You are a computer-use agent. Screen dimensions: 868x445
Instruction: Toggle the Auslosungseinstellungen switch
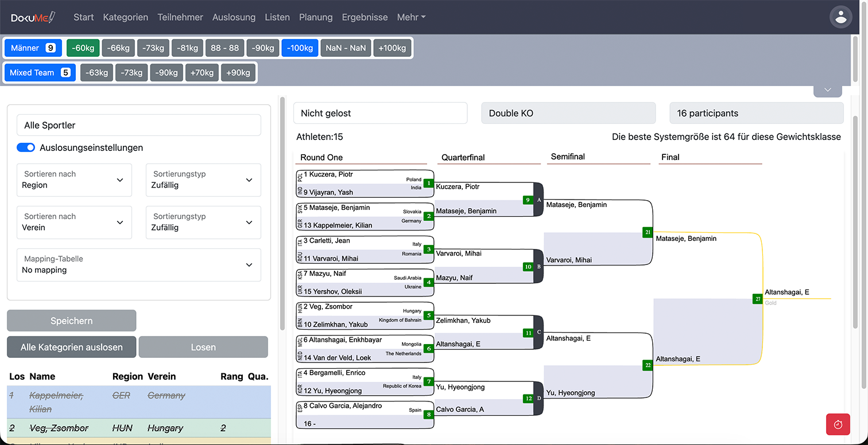pyautogui.click(x=26, y=147)
